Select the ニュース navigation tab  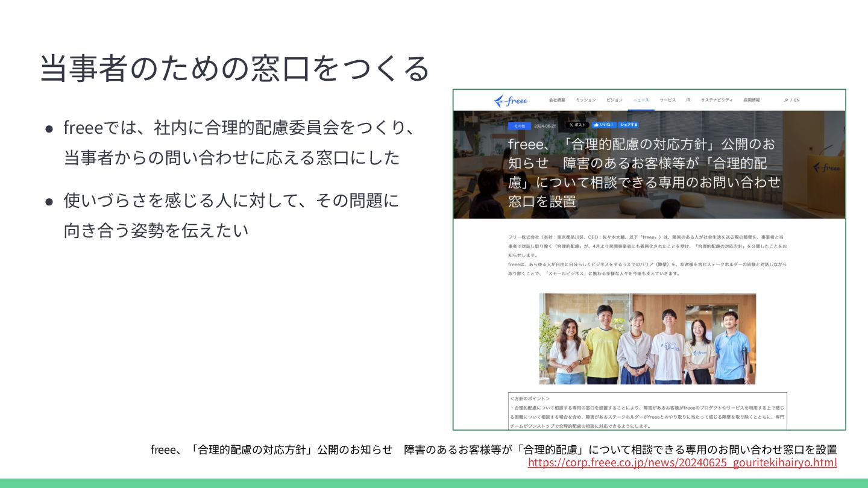[641, 100]
